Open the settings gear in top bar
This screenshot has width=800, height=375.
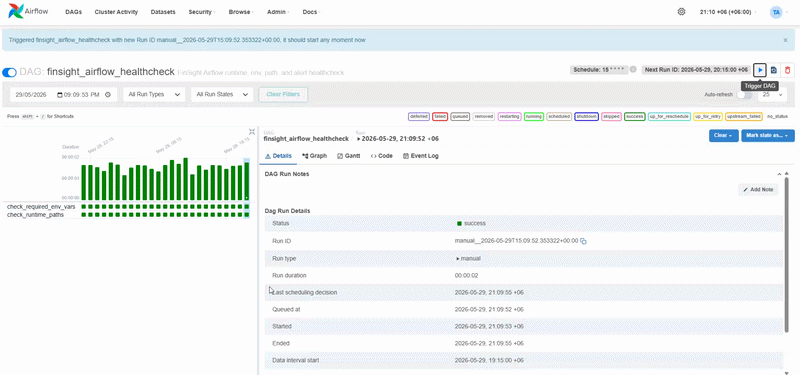[681, 12]
